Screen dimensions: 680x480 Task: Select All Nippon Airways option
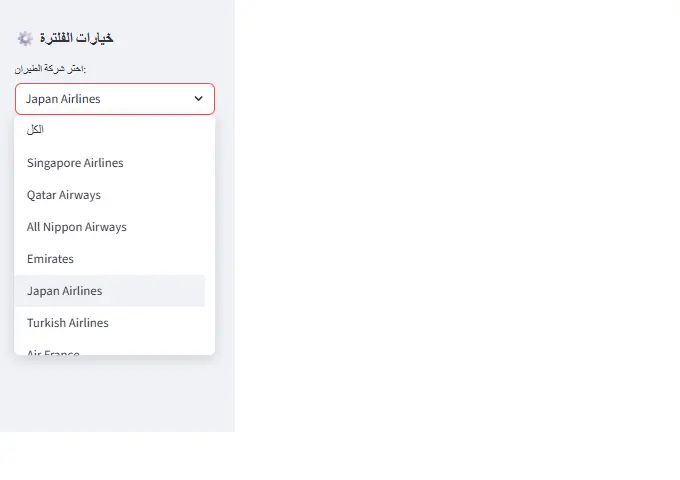(77, 227)
